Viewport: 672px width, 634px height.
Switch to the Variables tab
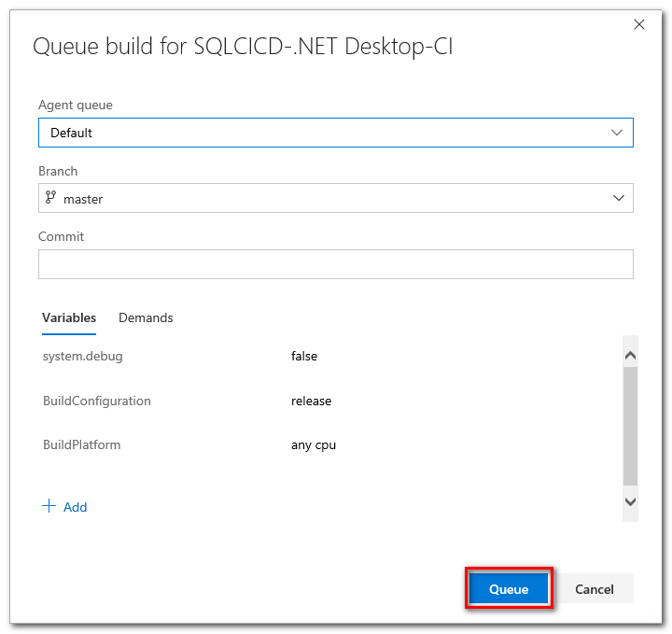pos(69,318)
